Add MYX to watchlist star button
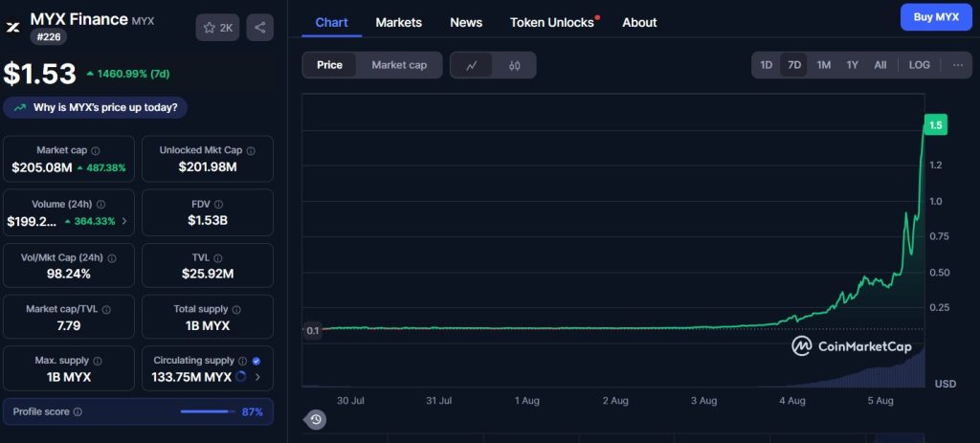The image size is (980, 443). pyautogui.click(x=217, y=28)
